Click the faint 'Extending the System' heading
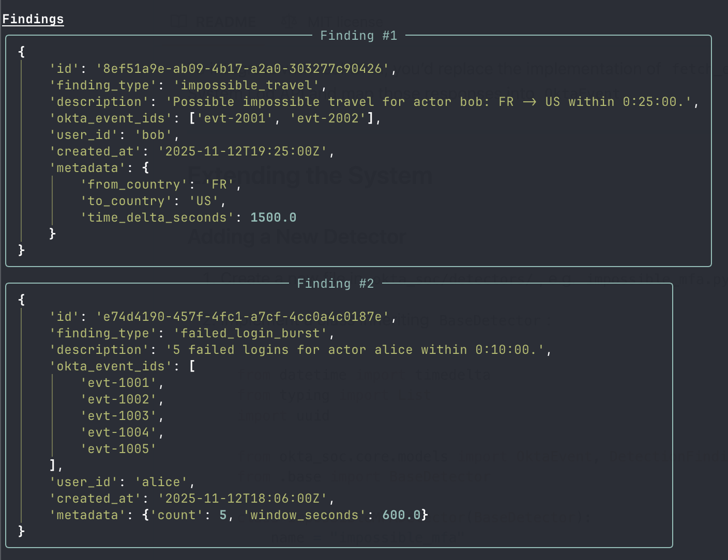Screen dimensions: 728x560 pyautogui.click(x=310, y=176)
